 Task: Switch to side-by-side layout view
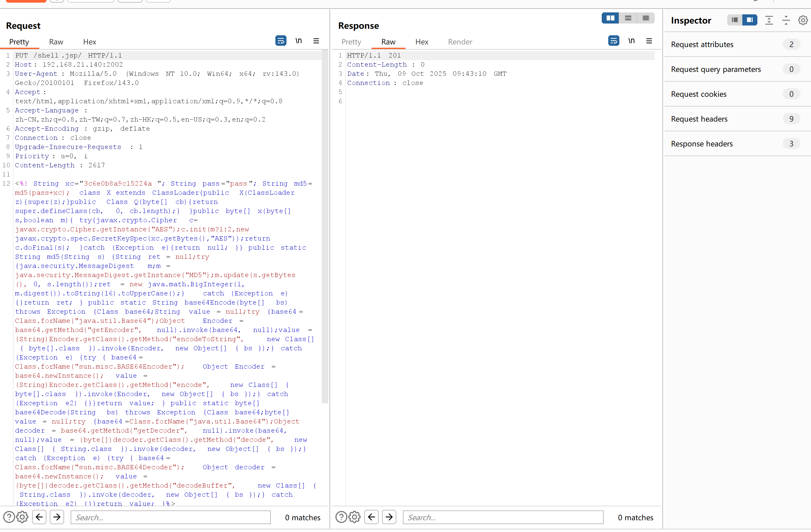[x=610, y=18]
